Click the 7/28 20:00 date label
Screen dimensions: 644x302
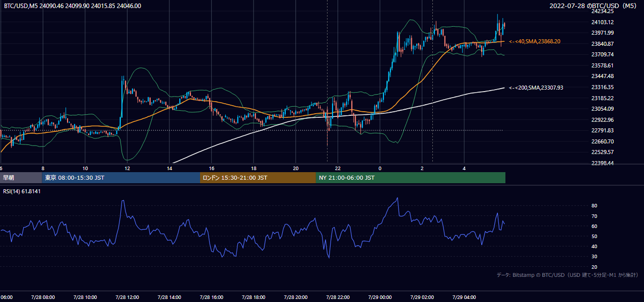296,297
